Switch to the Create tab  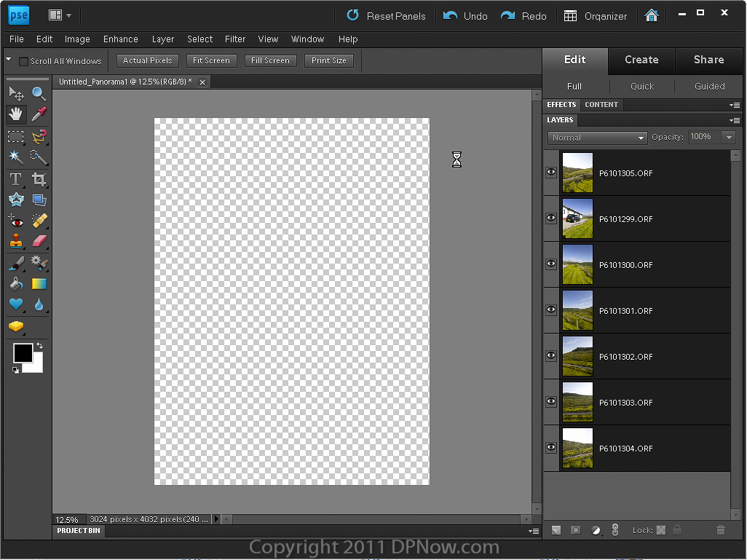coord(641,60)
